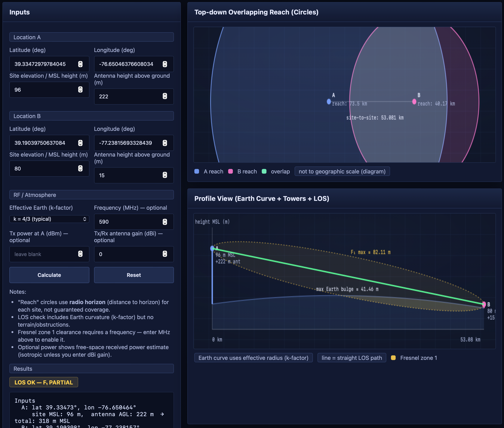This screenshot has height=428, width=504.
Task: Click stepper on Location A site elevation
Action: point(80,90)
